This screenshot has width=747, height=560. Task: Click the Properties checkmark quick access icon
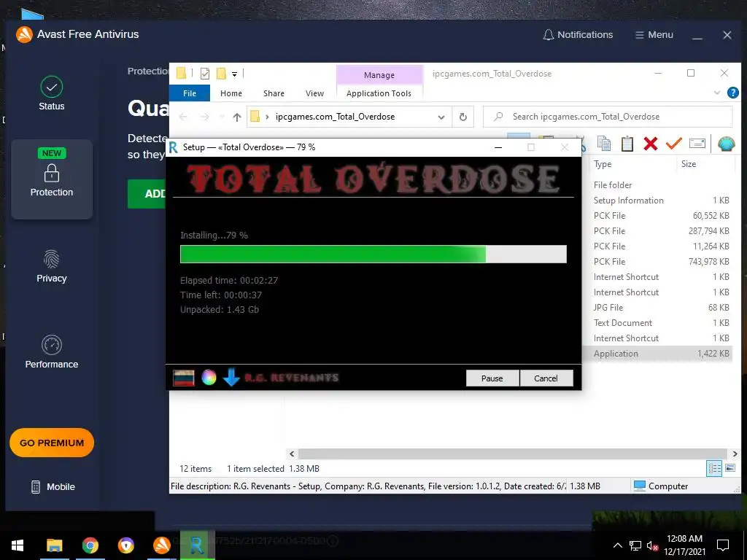pos(205,74)
